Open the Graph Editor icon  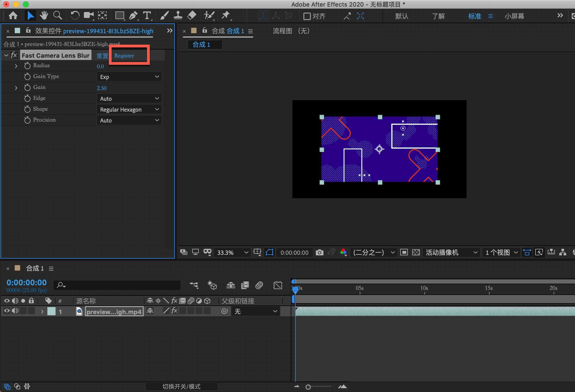tap(278, 285)
